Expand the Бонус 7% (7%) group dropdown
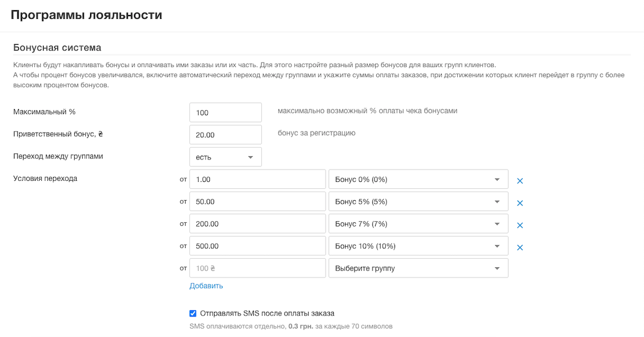The height and width of the screenshot is (337, 644). coord(418,224)
